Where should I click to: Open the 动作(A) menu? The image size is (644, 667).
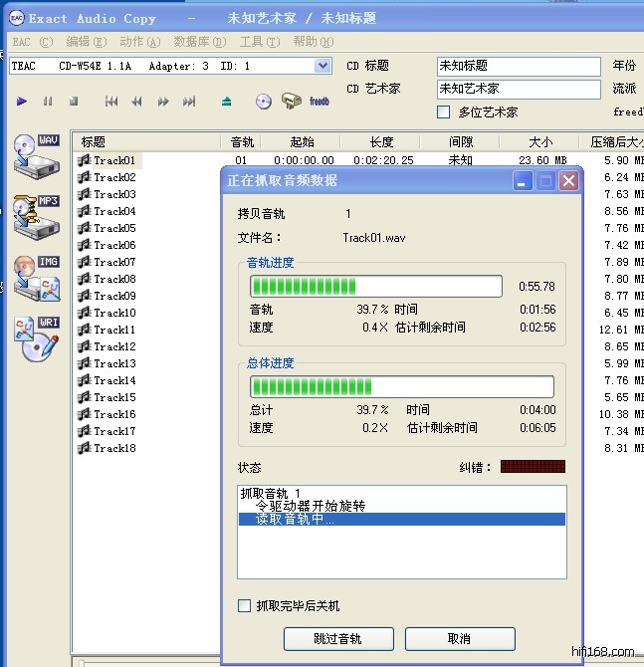[x=138, y=42]
